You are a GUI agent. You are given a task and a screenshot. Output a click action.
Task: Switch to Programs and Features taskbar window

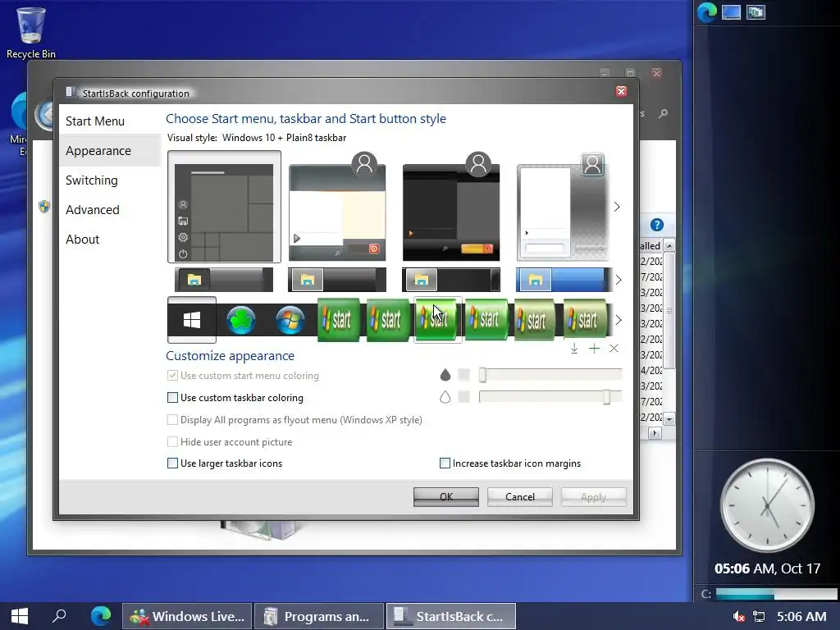[x=319, y=616]
